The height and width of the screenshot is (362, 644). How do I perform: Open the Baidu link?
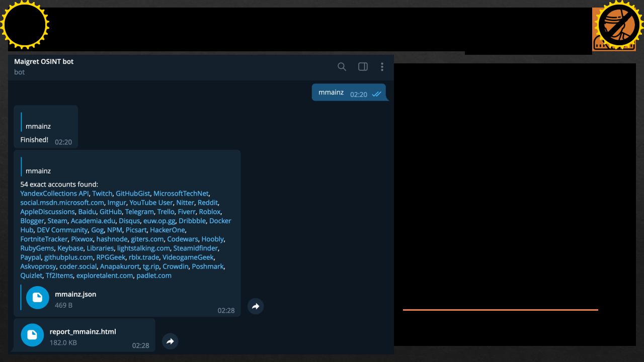tap(87, 212)
